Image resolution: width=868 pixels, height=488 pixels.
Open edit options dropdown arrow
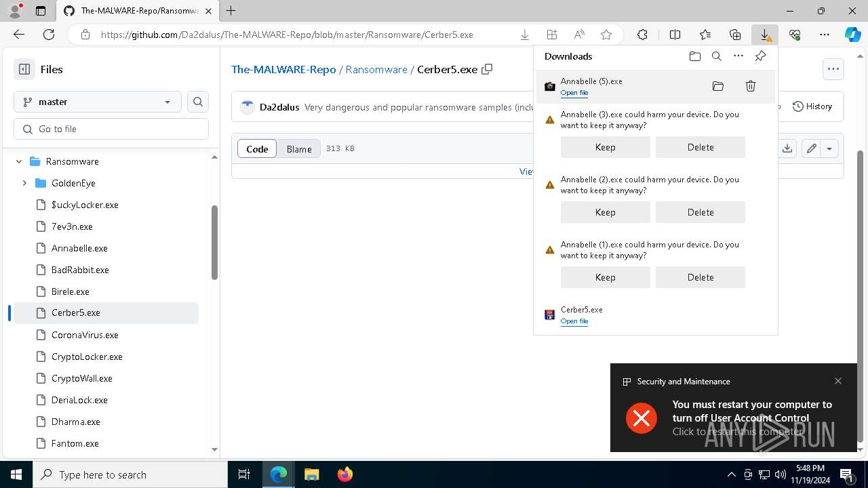(x=829, y=148)
